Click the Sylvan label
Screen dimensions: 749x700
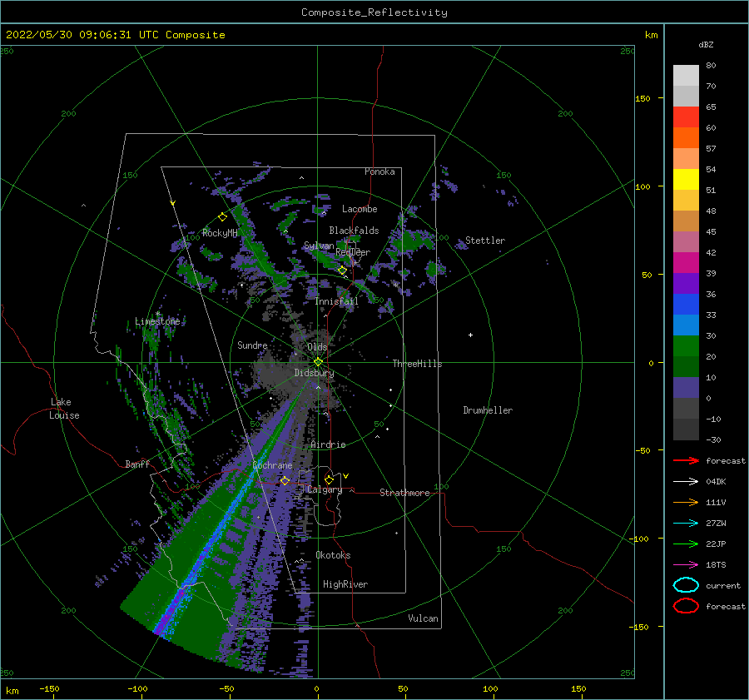(319, 246)
